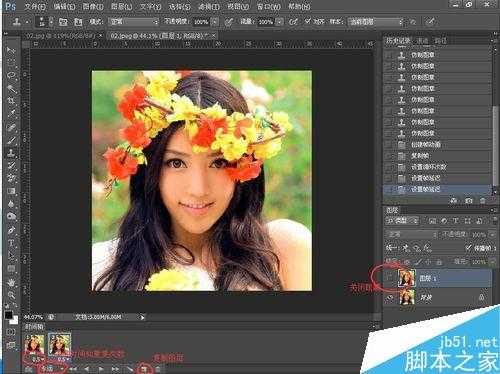Toggle the Clone Source panel icon
The height and width of the screenshot is (374, 500).
tap(78, 22)
